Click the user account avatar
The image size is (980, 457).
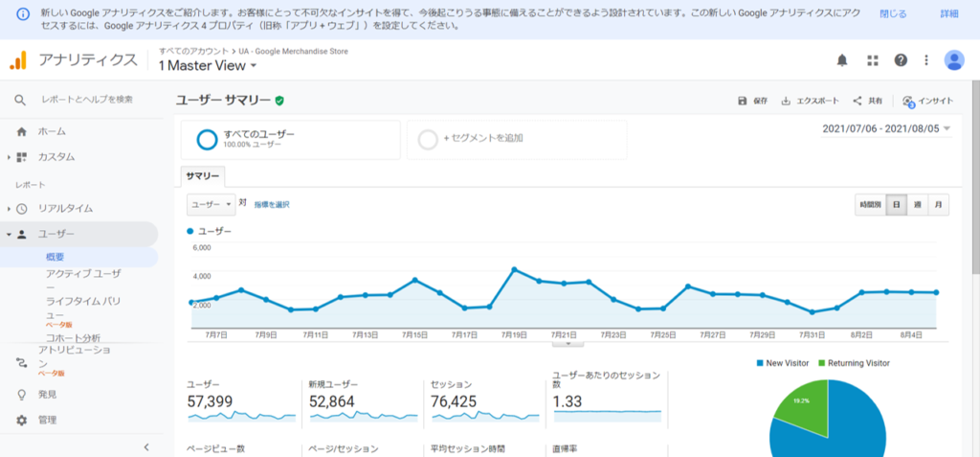(x=954, y=60)
